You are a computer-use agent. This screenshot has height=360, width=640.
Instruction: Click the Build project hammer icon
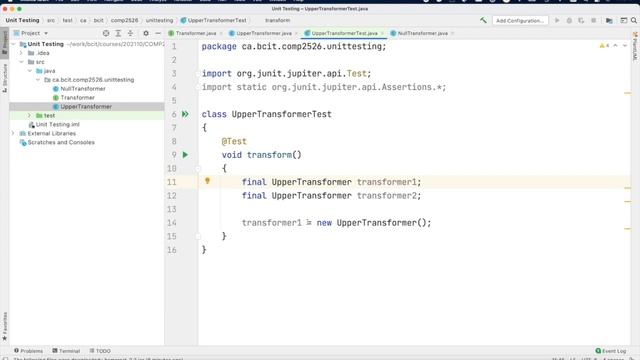click(x=483, y=20)
